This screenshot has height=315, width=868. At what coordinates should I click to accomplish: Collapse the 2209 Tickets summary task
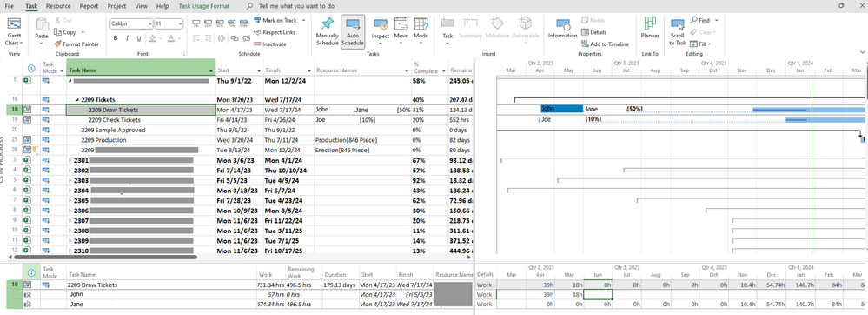[x=77, y=100]
